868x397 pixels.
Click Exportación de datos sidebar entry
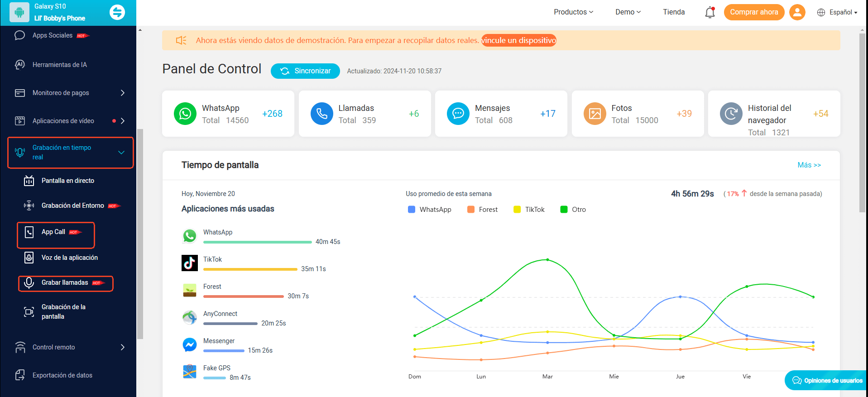62,375
